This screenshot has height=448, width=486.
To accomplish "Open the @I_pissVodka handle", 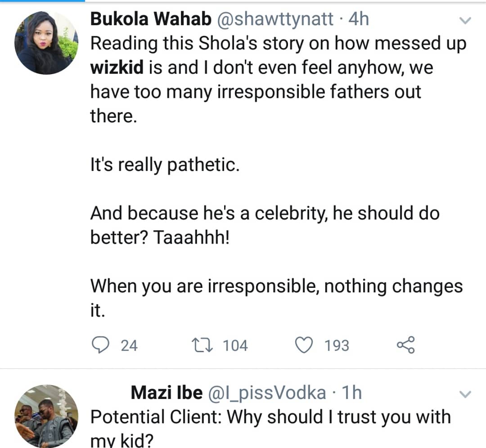I will tap(266, 393).
